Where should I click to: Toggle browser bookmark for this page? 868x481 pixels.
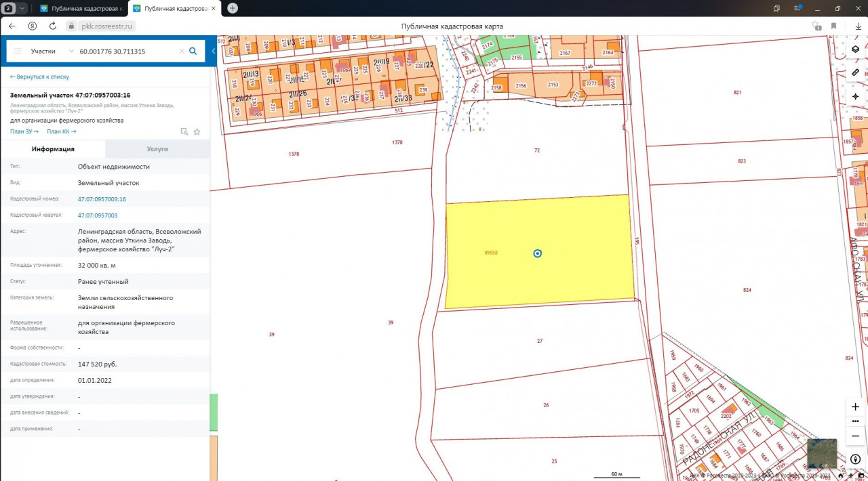[833, 26]
